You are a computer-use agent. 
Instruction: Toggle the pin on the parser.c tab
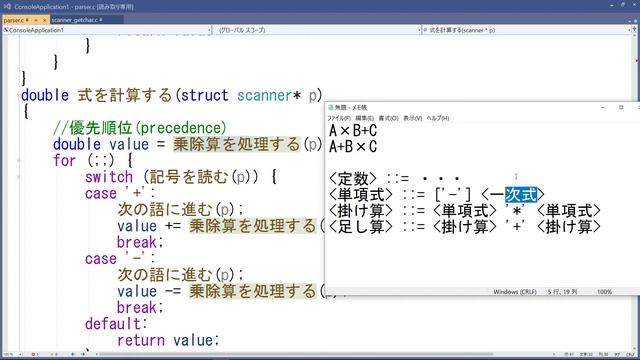point(36,20)
